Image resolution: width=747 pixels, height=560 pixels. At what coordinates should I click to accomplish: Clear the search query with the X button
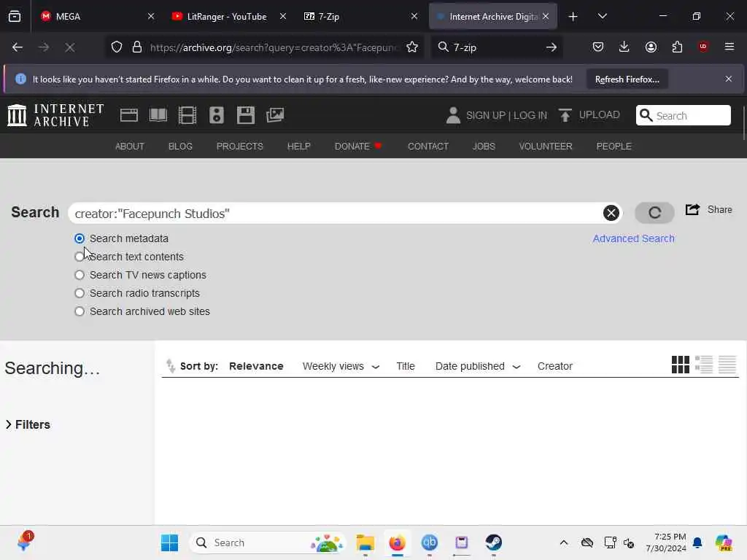(x=611, y=213)
